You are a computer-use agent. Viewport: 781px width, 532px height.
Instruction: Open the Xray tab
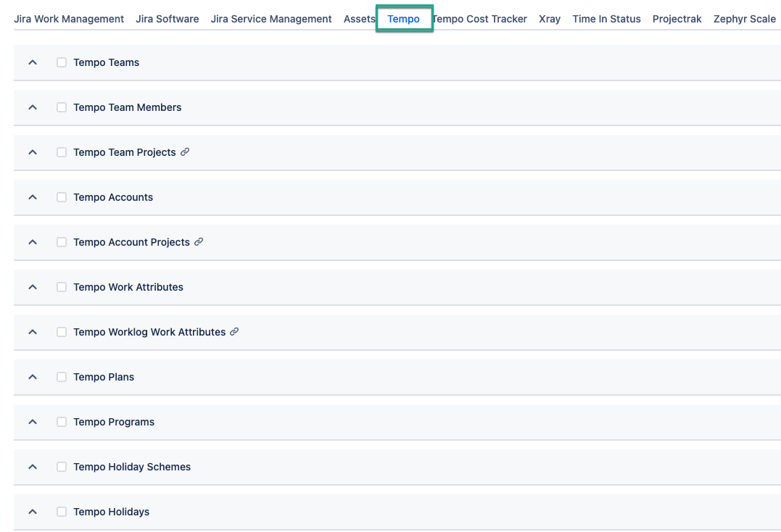pyautogui.click(x=549, y=19)
